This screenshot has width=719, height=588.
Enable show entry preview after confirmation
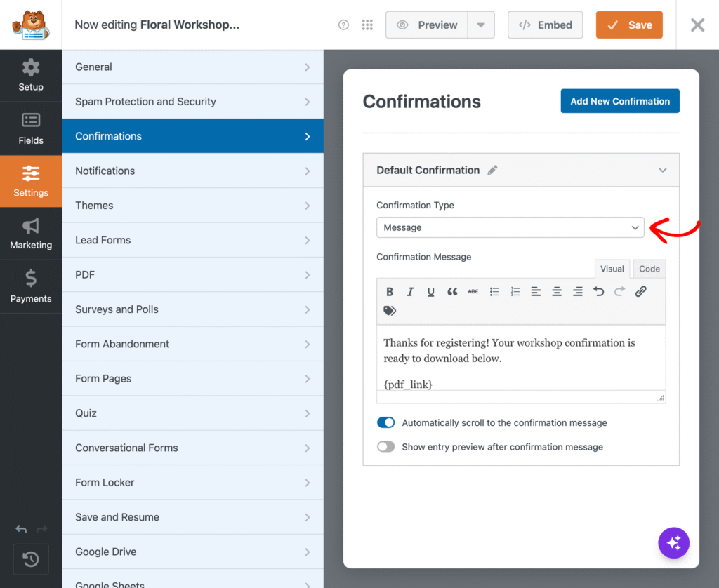tap(385, 447)
